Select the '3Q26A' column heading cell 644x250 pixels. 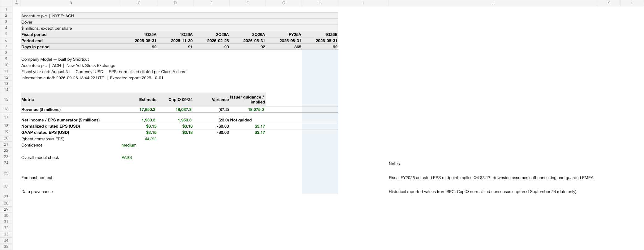point(248,34)
